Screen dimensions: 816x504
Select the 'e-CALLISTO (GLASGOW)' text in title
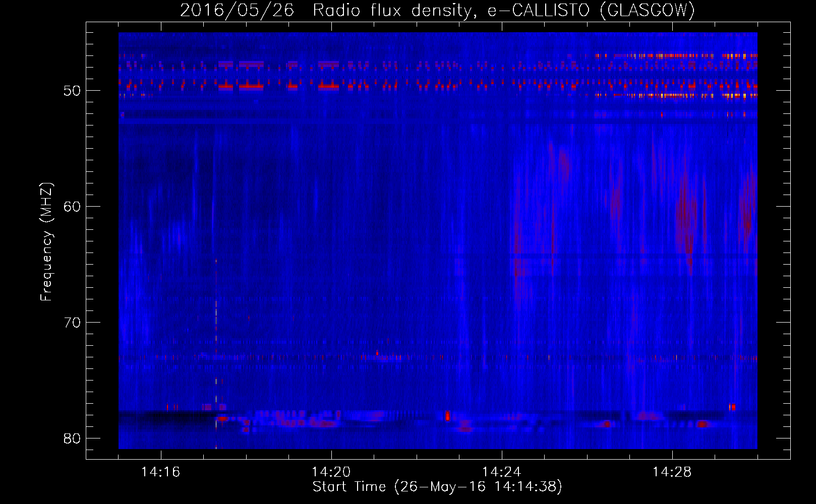591,10
